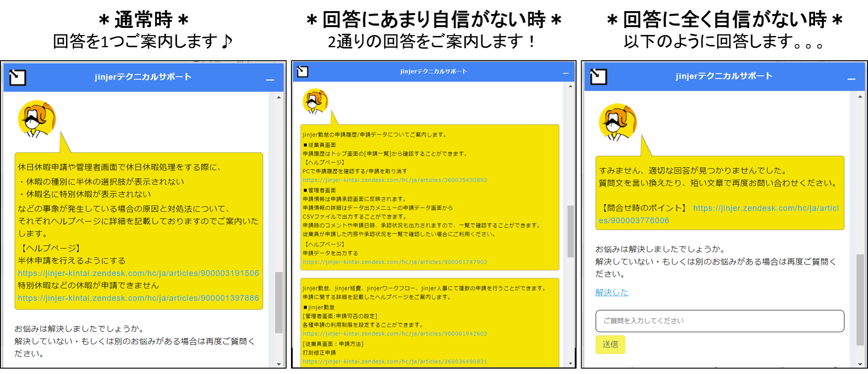Click the pop-out icon in right chat window
Screen dimensions: 868x374
[599, 77]
